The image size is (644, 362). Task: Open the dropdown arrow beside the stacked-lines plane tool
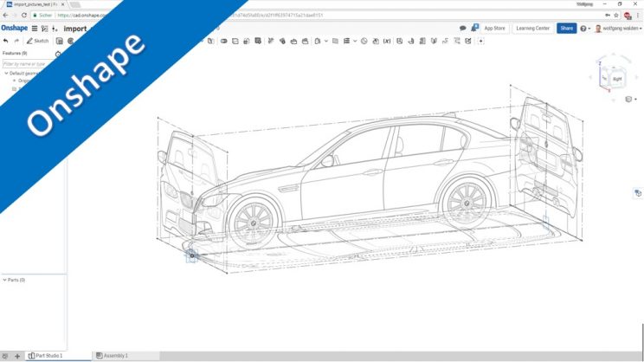pos(355,41)
